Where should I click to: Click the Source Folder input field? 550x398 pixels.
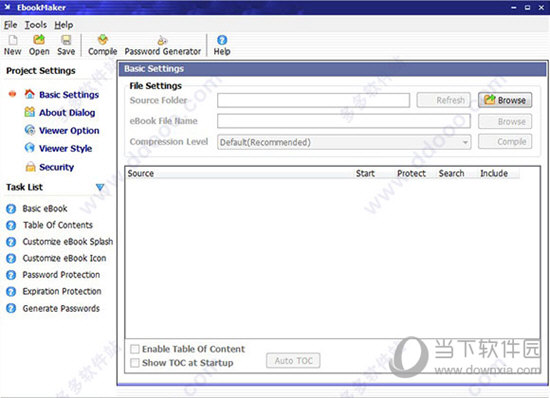(x=313, y=100)
